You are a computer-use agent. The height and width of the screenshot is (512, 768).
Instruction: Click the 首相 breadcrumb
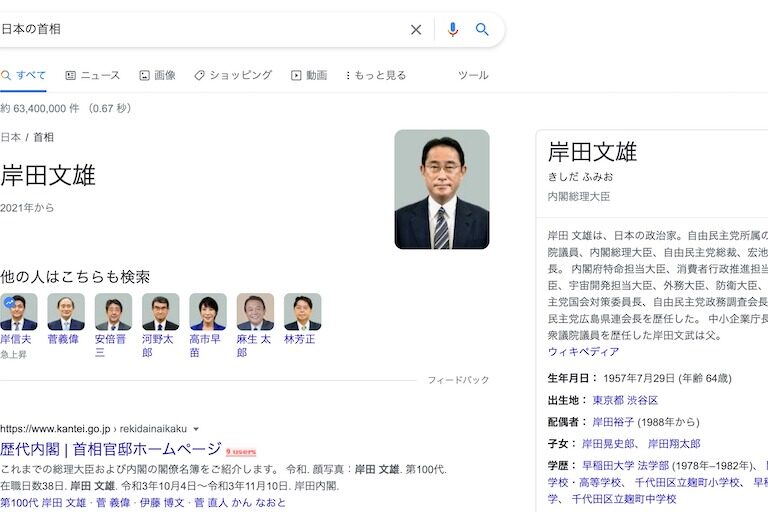pos(43,137)
